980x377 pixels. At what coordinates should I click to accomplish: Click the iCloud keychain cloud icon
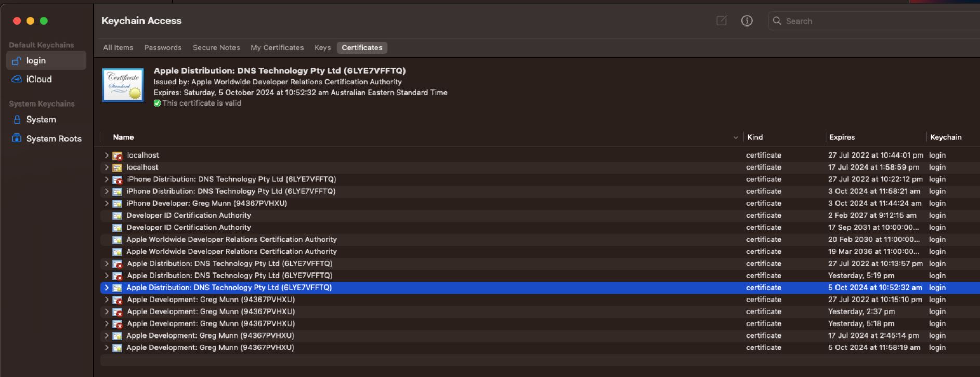click(x=17, y=79)
